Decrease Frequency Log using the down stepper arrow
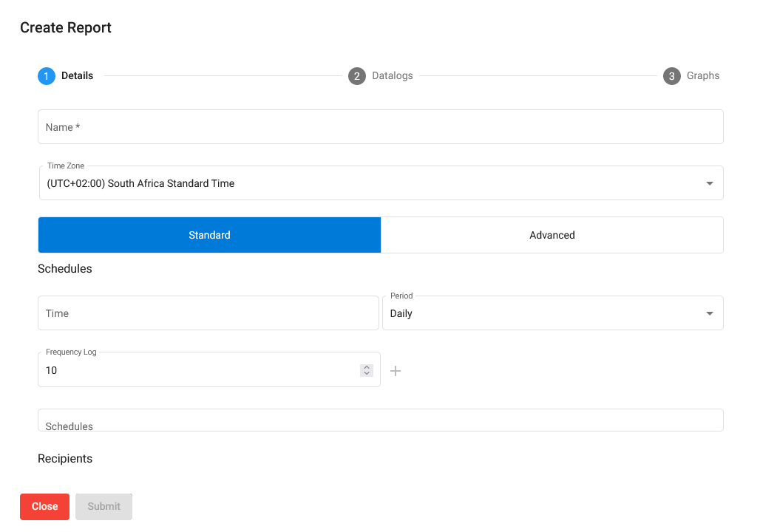The width and height of the screenshot is (760, 532). (366, 374)
